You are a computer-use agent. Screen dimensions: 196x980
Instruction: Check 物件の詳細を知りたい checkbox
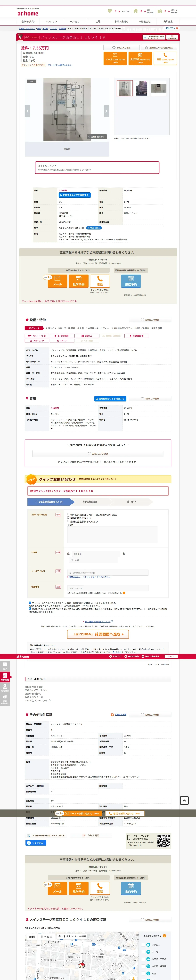(68, 514)
